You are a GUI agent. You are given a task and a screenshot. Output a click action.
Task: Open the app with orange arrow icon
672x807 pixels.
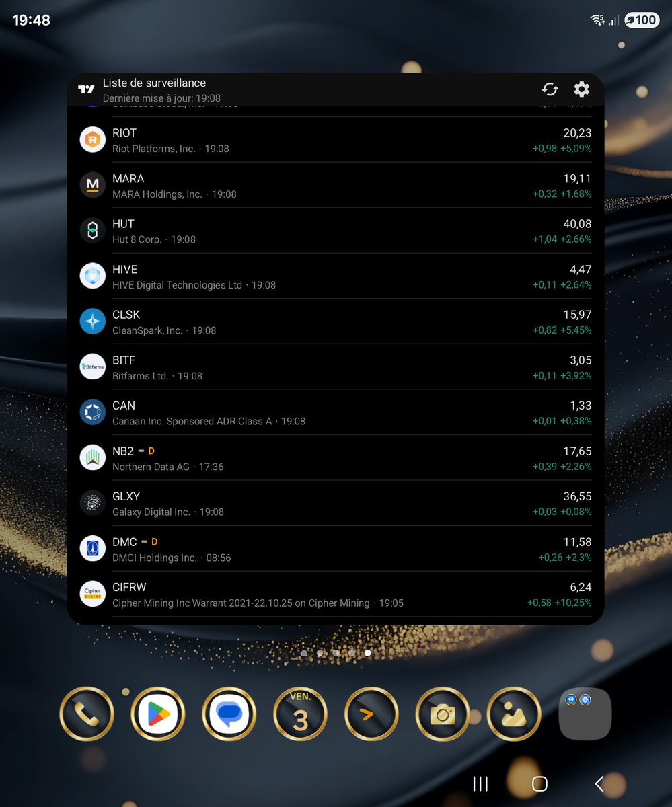point(371,714)
